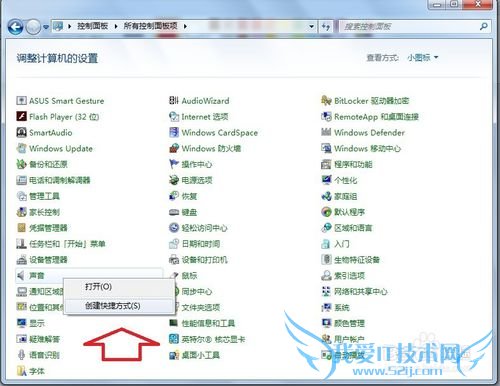Click the 声音 speaker icon

(x=22, y=276)
